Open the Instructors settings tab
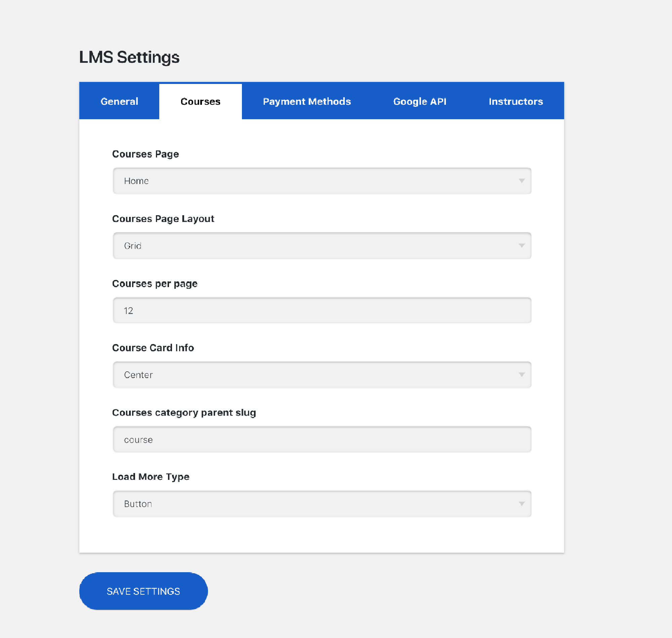The width and height of the screenshot is (672, 638). tap(515, 101)
